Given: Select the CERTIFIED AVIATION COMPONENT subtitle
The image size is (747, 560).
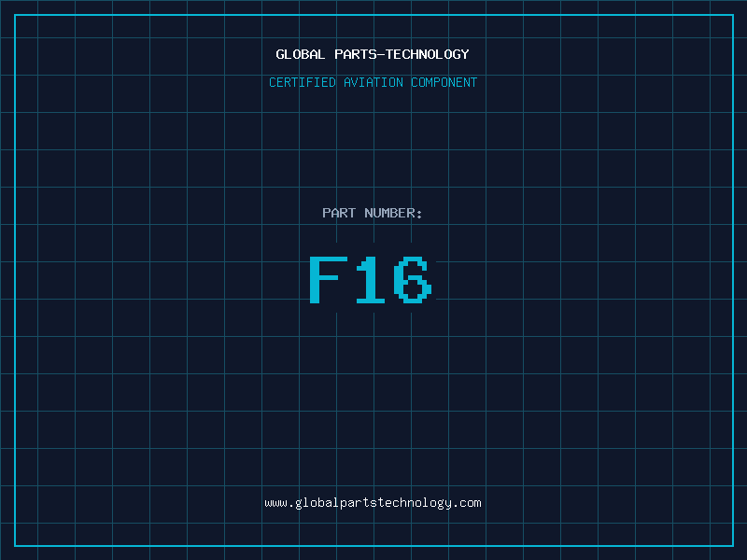Looking at the screenshot, I should (x=373, y=82).
